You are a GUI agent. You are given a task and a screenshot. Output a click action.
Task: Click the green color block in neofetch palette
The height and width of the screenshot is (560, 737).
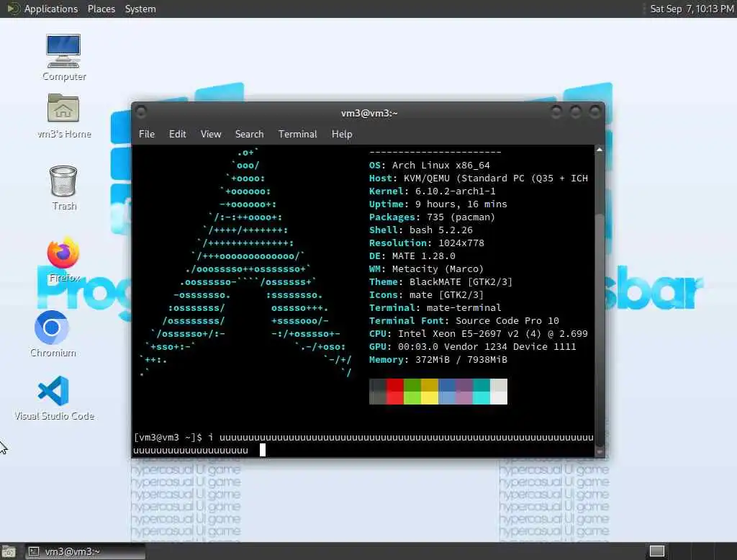412,391
